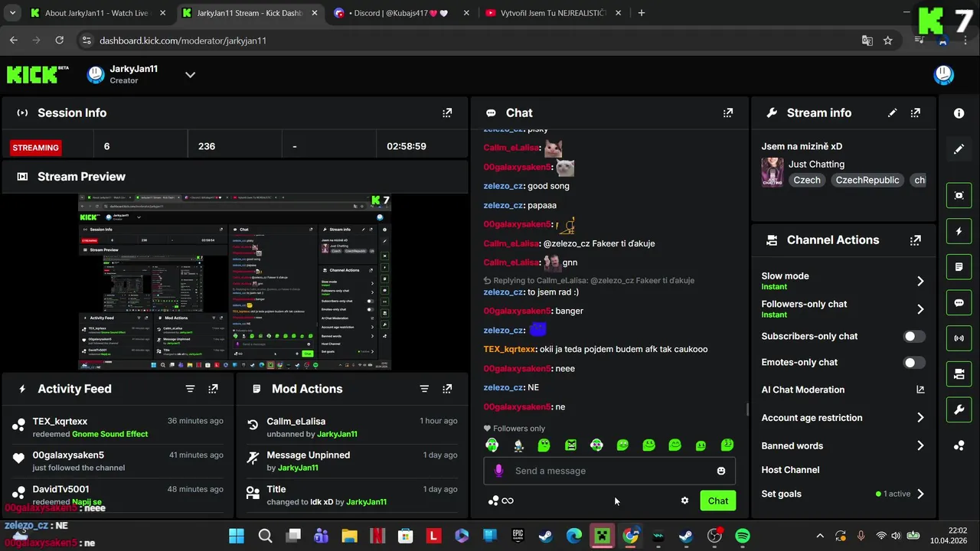This screenshot has height=551, width=980.
Task: Toggle the chat bubble widget icon in the sidebar
Action: coord(959,302)
